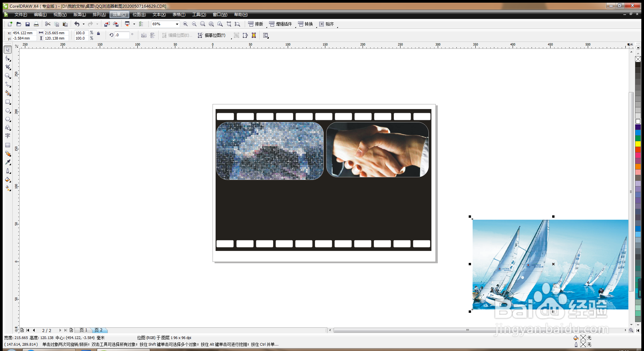The image size is (644, 351).
Task: Undo the last action
Action: click(x=77, y=24)
